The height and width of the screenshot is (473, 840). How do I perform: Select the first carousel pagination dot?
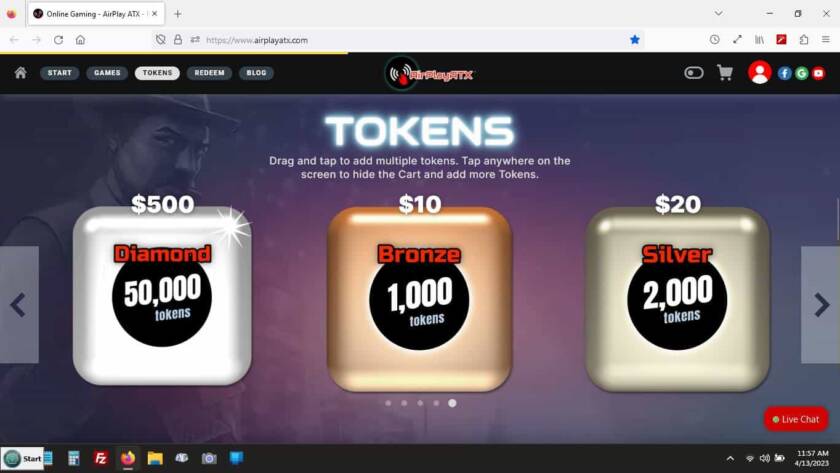pyautogui.click(x=388, y=403)
